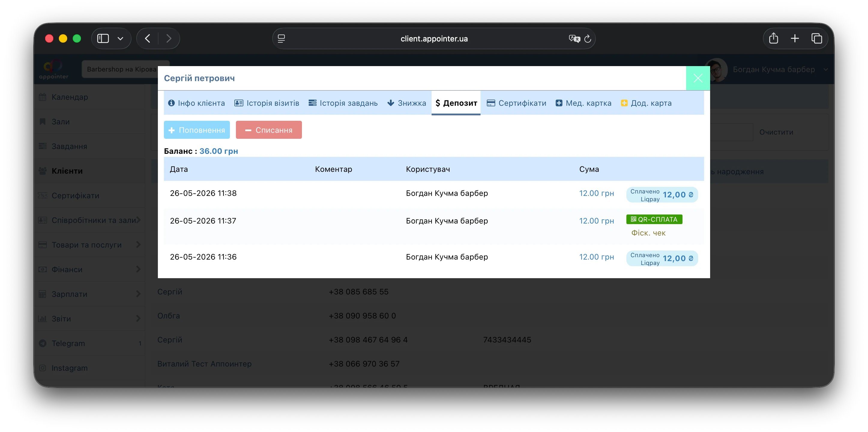This screenshot has width=868, height=432.
Task: Open Instagram in sidebar
Action: click(x=89, y=368)
